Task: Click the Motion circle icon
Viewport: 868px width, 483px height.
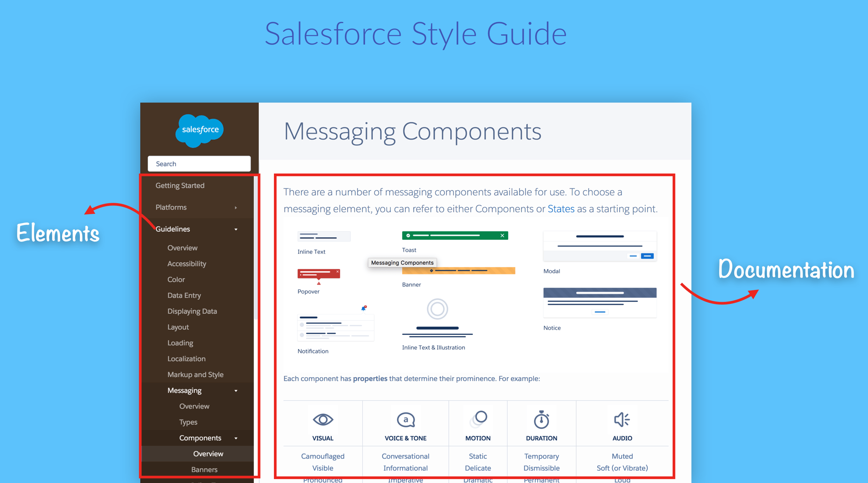Action: pos(478,419)
